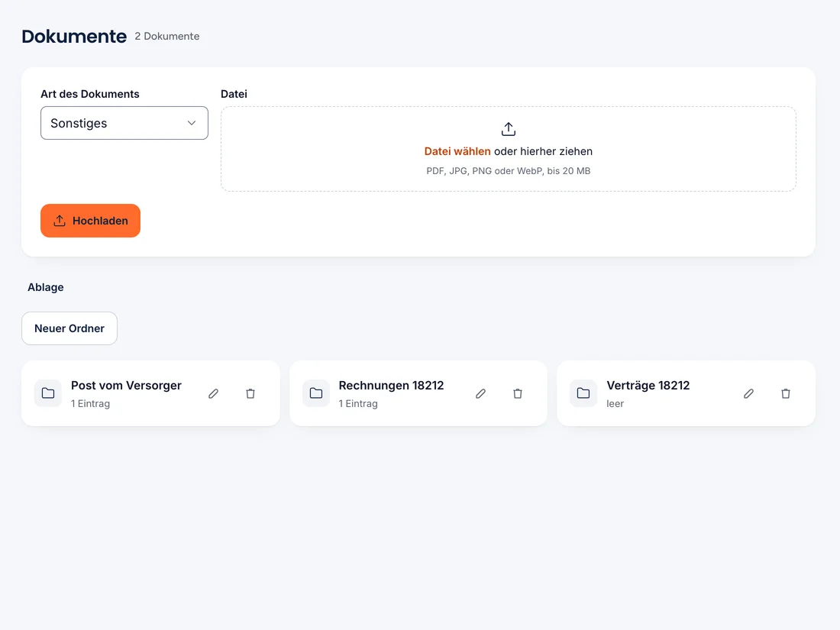840x630 pixels.
Task: Rename the Post vom Versorger folder
Action: 213,394
